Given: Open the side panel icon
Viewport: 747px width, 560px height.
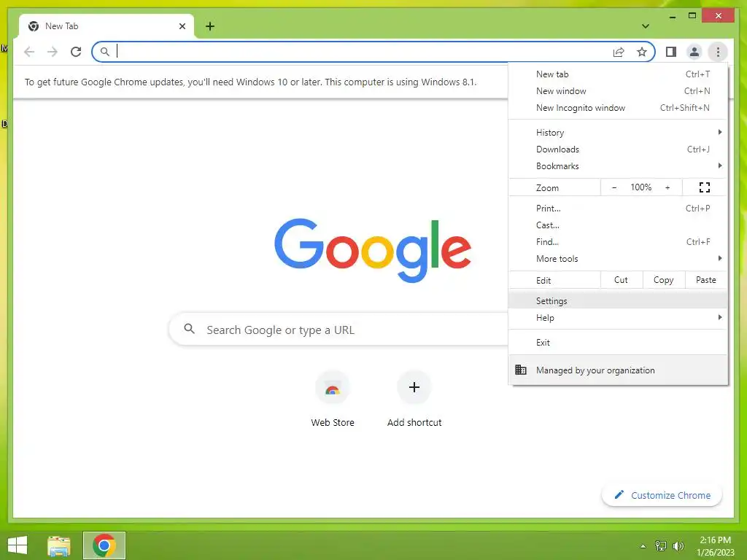Looking at the screenshot, I should 671,52.
